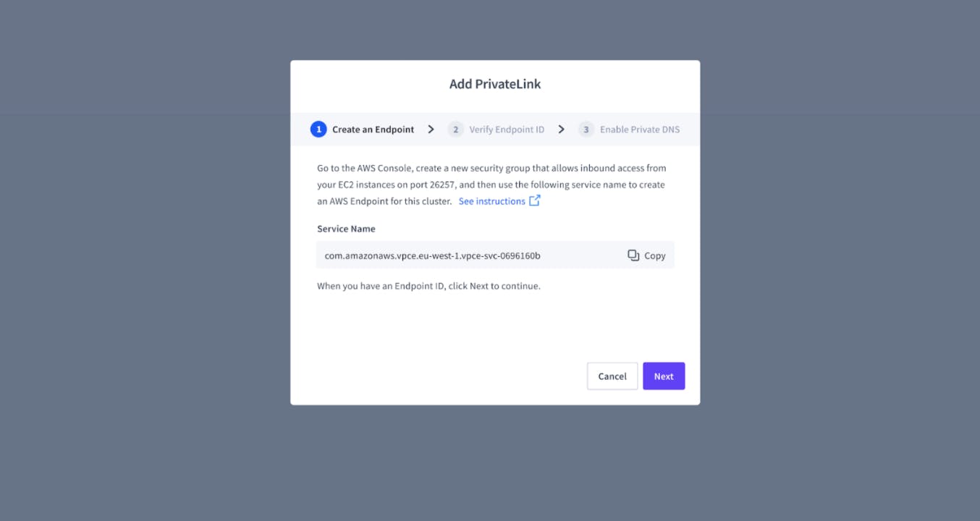Click the step 1 number circle

pos(318,130)
